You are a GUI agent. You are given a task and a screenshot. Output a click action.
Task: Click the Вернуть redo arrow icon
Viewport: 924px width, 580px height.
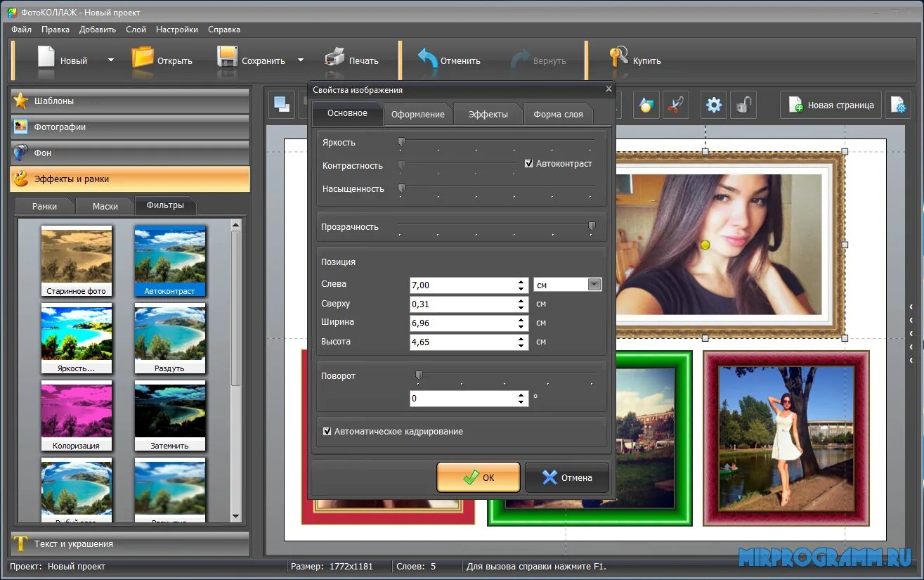pyautogui.click(x=521, y=59)
